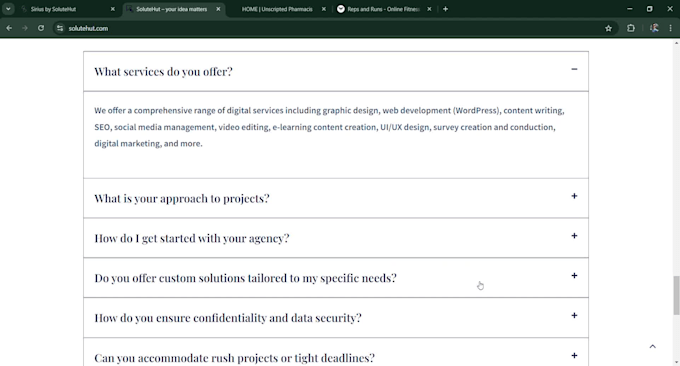Switch to HOME Unscripted Pharmacist tab
The width and height of the screenshot is (680, 366).
[x=278, y=9]
